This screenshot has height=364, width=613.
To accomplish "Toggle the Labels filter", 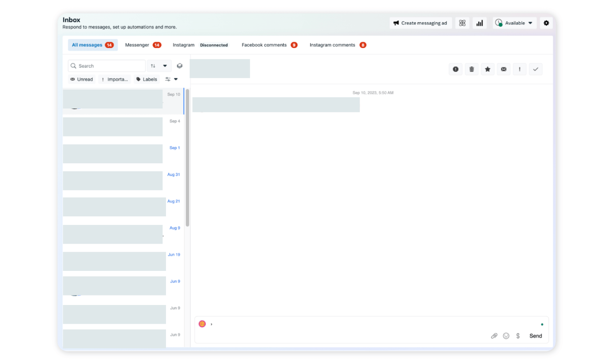I will click(x=146, y=79).
